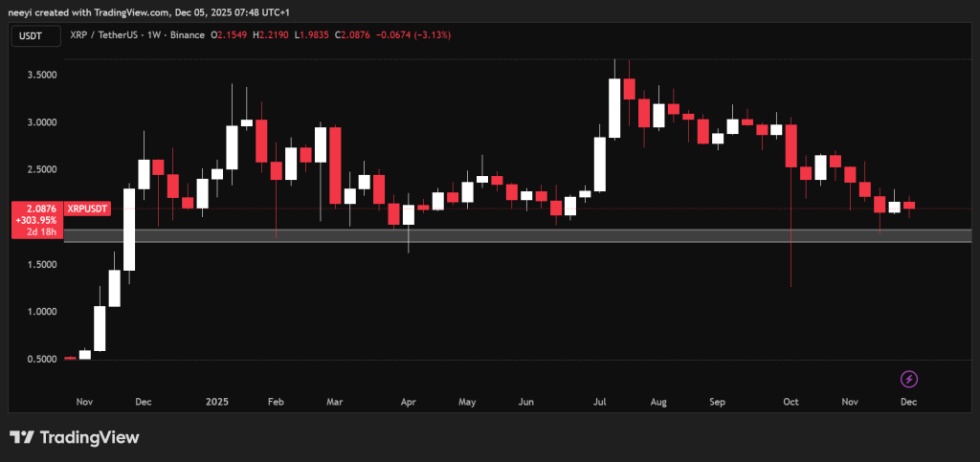Click the 3.5000 price axis label

pyautogui.click(x=39, y=75)
